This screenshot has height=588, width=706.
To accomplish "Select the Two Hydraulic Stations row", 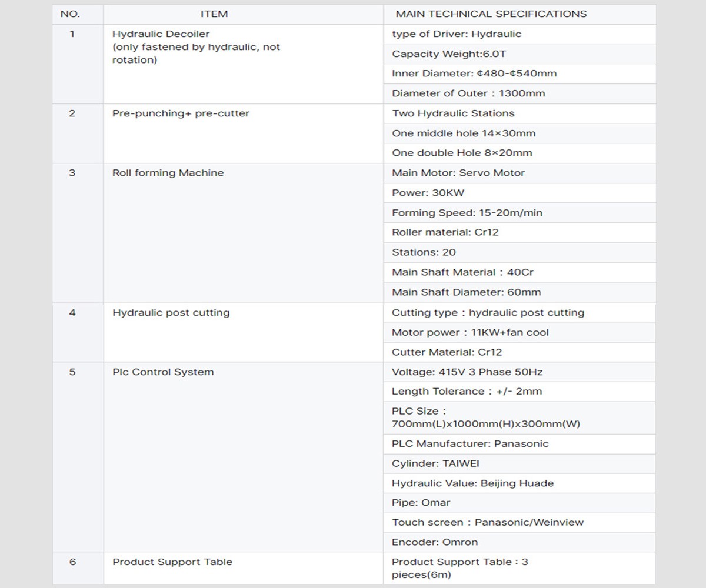I will [453, 113].
